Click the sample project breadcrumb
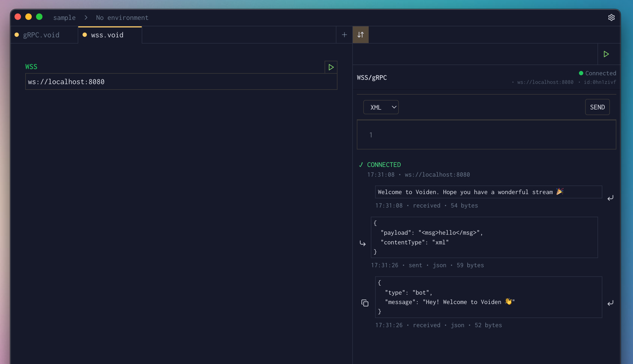 pyautogui.click(x=64, y=17)
